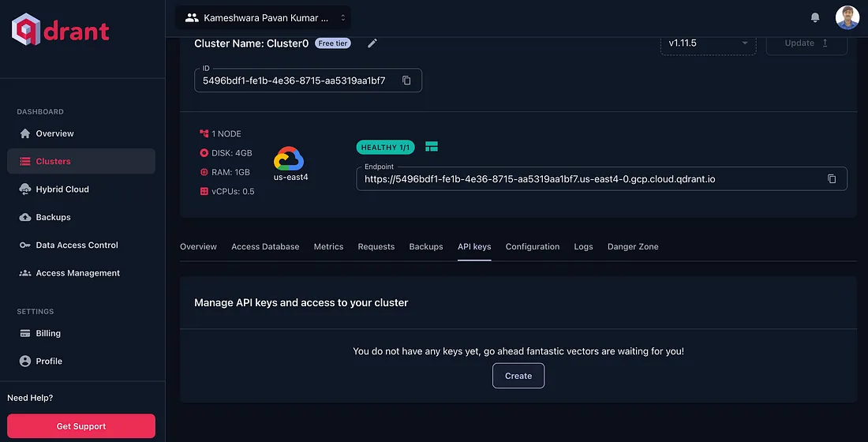Click the Billing card icon

pyautogui.click(x=25, y=333)
